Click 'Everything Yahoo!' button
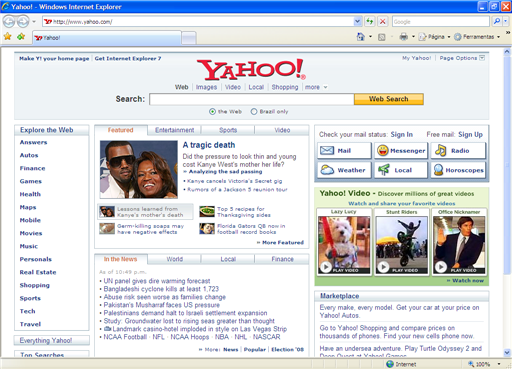 click(x=52, y=340)
